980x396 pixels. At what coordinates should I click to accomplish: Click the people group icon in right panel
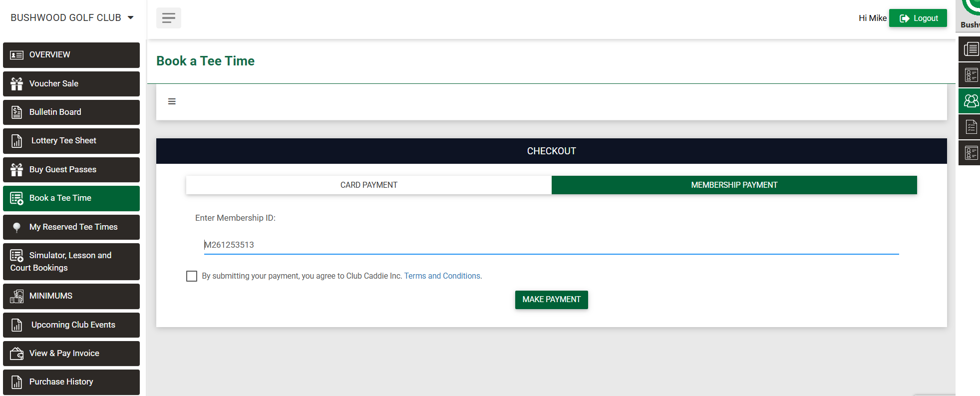[971, 101]
